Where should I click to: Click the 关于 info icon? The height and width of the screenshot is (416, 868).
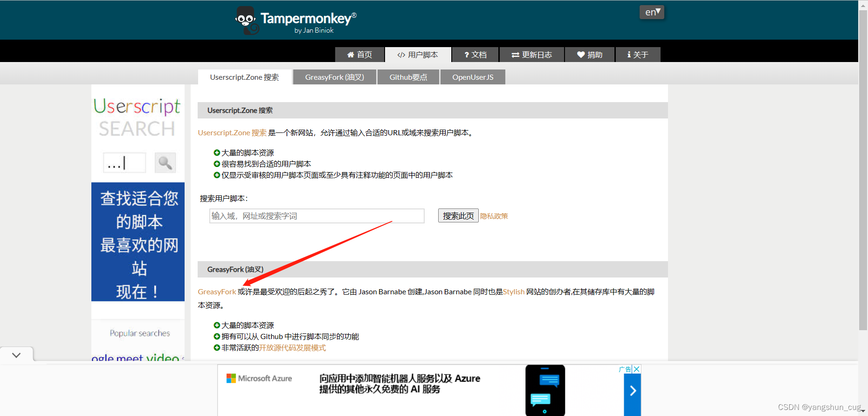coord(629,55)
